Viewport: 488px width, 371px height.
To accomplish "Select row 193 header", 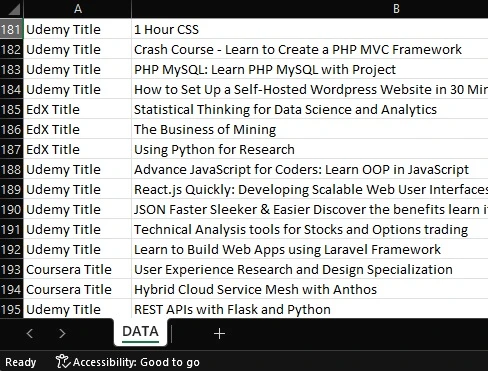I will (11, 269).
